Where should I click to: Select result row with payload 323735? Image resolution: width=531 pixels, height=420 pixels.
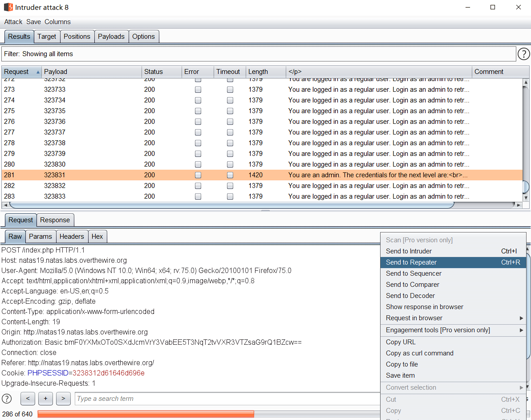point(262,111)
